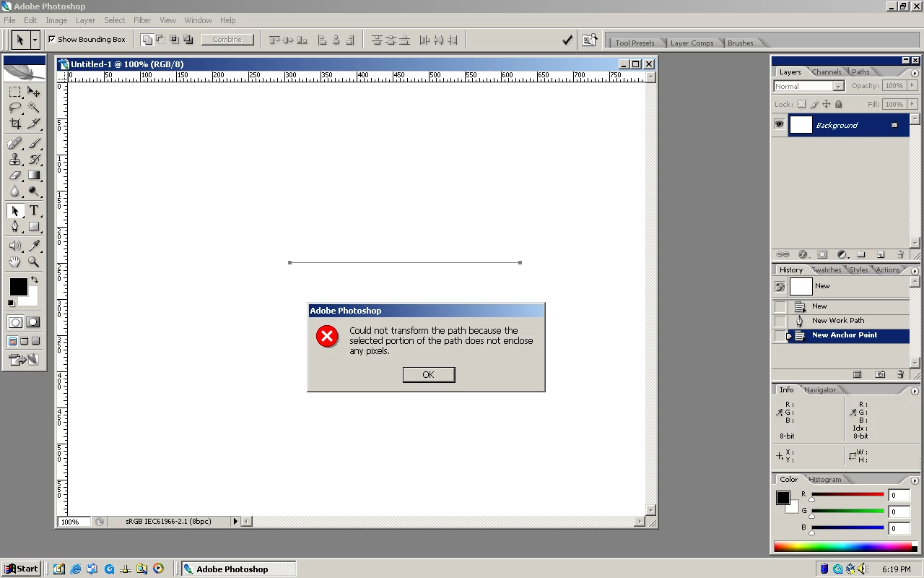Add a layer style icon

tap(803, 254)
